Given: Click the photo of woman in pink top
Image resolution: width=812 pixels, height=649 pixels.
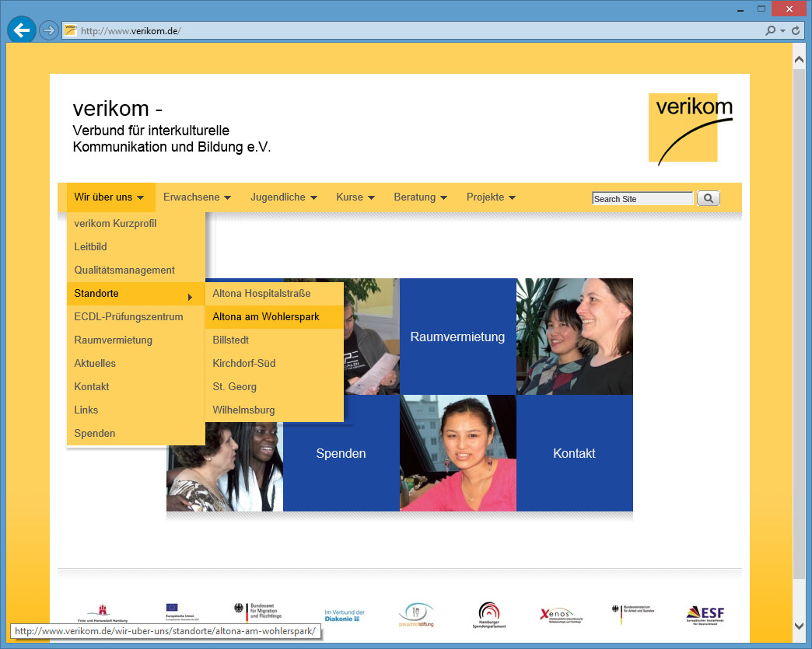Looking at the screenshot, I should tap(458, 453).
